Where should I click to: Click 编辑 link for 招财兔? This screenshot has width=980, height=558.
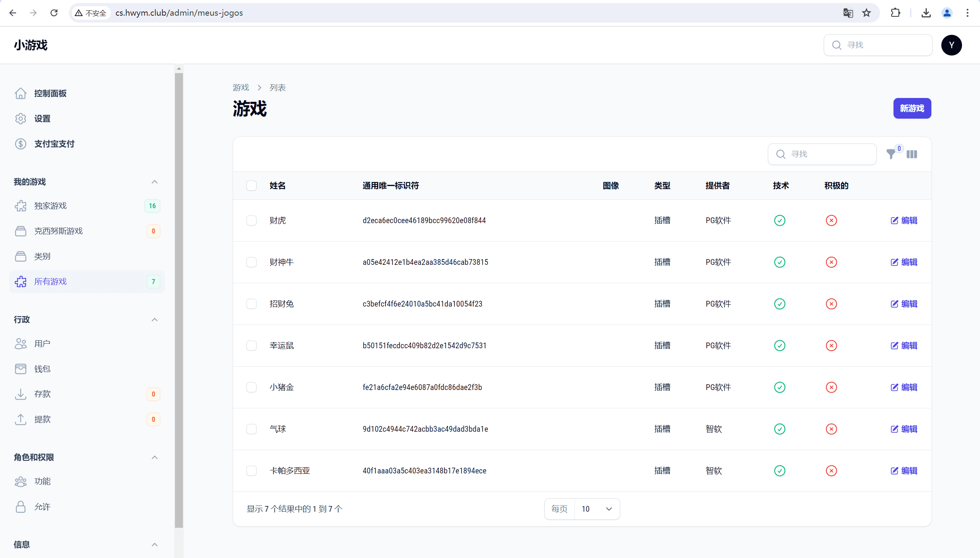(904, 304)
